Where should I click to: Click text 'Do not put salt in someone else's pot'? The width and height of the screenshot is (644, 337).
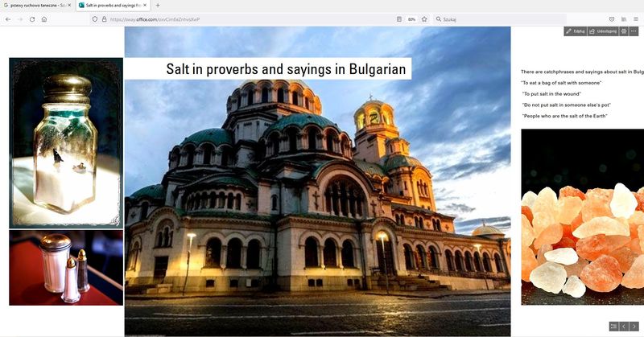pyautogui.click(x=567, y=105)
